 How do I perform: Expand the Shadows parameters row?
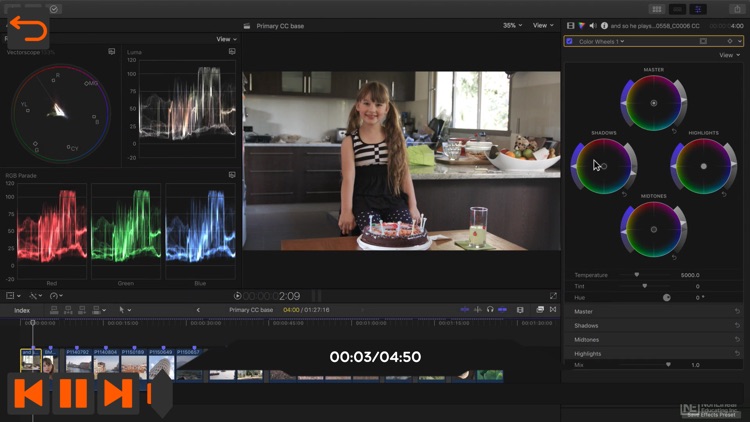pos(653,325)
